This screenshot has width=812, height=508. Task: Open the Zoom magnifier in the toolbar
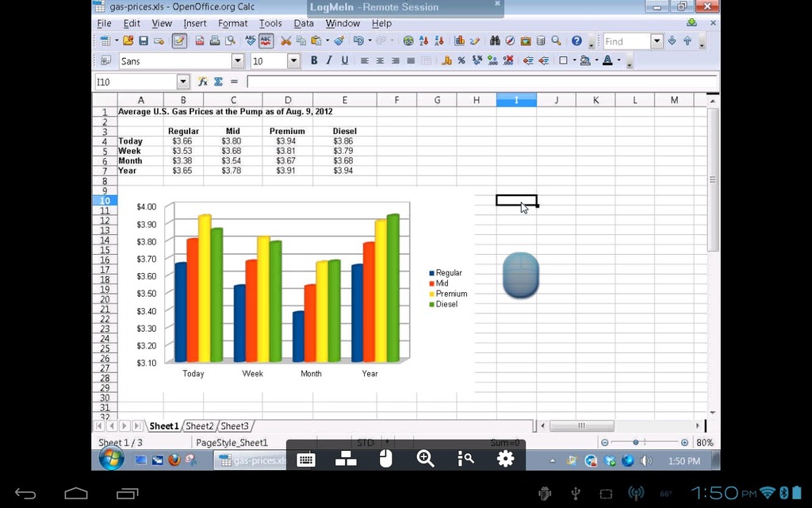click(556, 41)
